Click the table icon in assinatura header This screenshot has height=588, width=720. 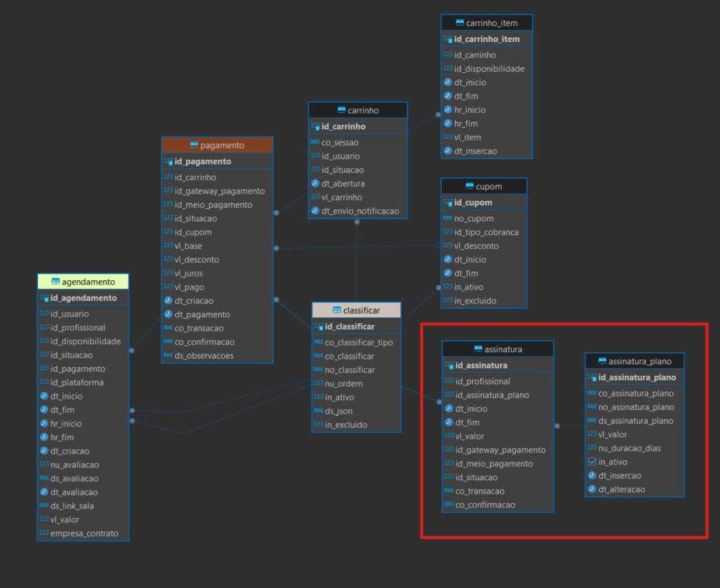tap(468, 349)
